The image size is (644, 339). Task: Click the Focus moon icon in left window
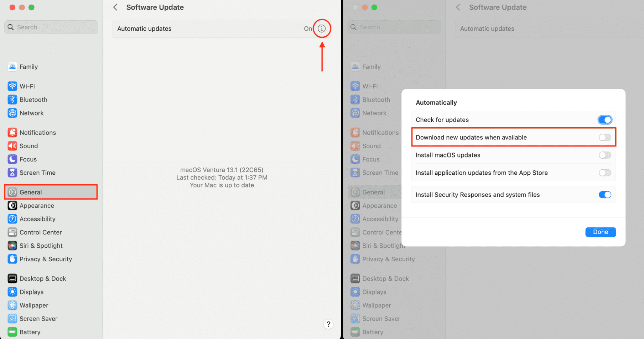click(x=12, y=159)
